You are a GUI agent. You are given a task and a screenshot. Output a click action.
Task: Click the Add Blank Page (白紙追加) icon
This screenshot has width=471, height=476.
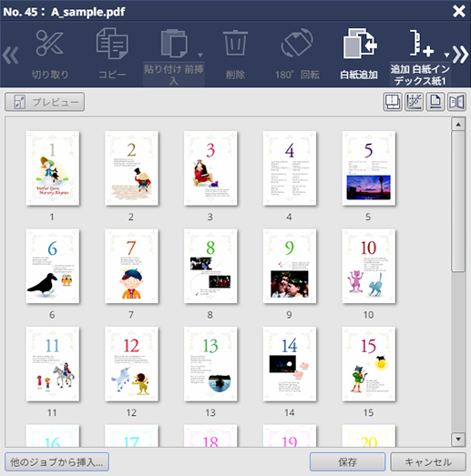pos(360,43)
